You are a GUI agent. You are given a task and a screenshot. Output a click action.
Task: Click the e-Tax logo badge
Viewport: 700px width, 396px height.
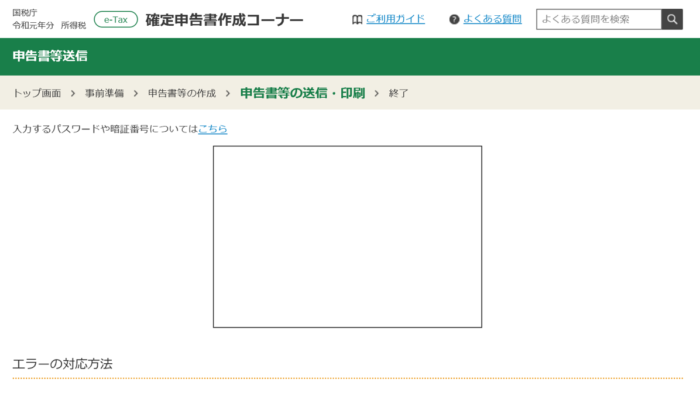116,20
